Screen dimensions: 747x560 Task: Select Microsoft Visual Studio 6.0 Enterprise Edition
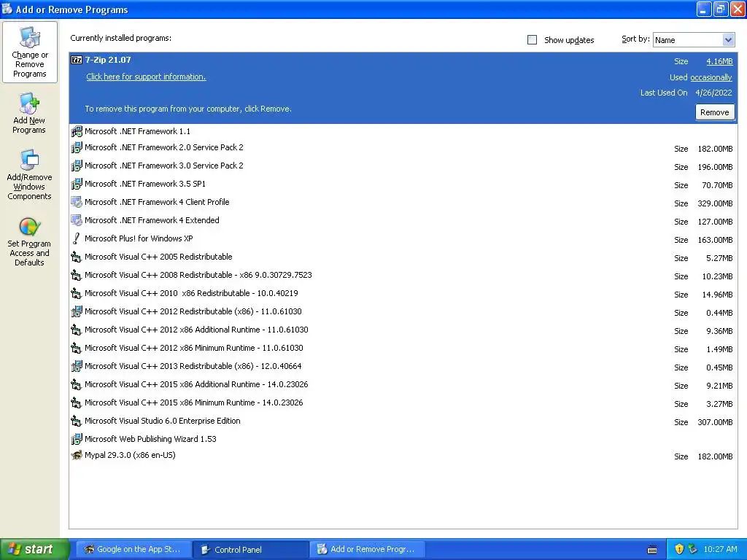tap(403, 421)
